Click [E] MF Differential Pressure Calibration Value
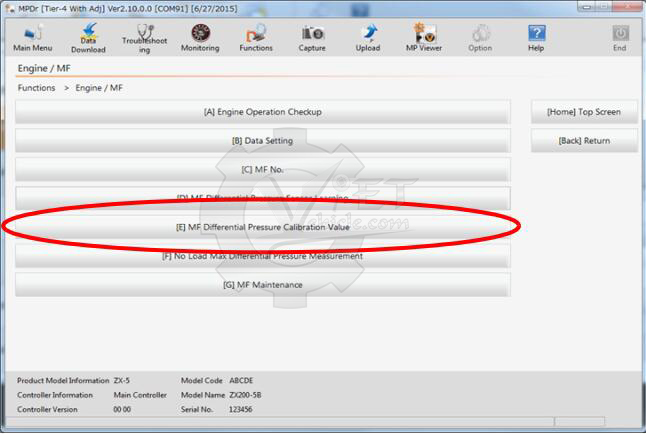Screen dimensions: 646x434 tap(262, 227)
